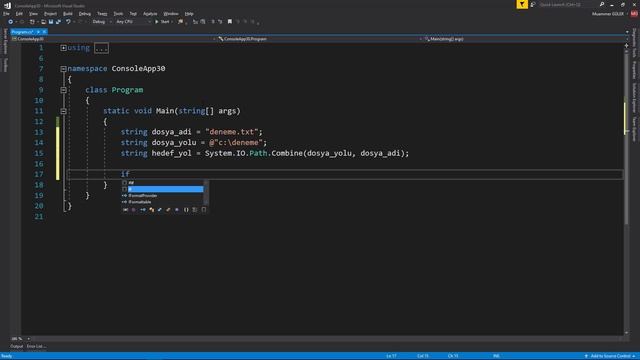Collapse the ConsoleApp30 namespace block

tap(63, 69)
